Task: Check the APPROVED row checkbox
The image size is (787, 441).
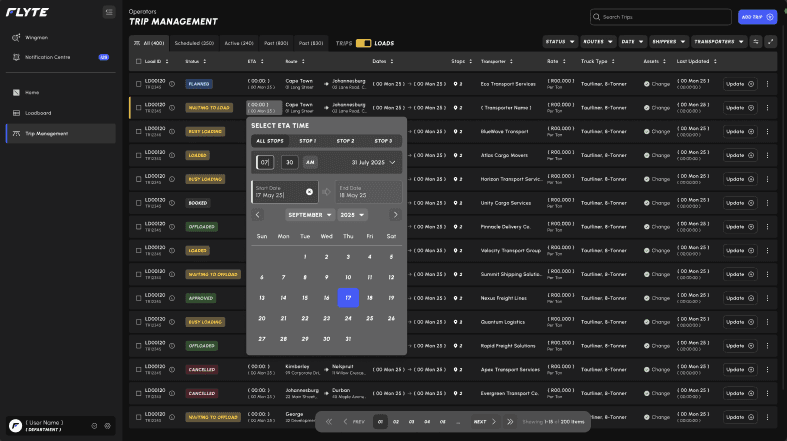Action: click(x=139, y=298)
